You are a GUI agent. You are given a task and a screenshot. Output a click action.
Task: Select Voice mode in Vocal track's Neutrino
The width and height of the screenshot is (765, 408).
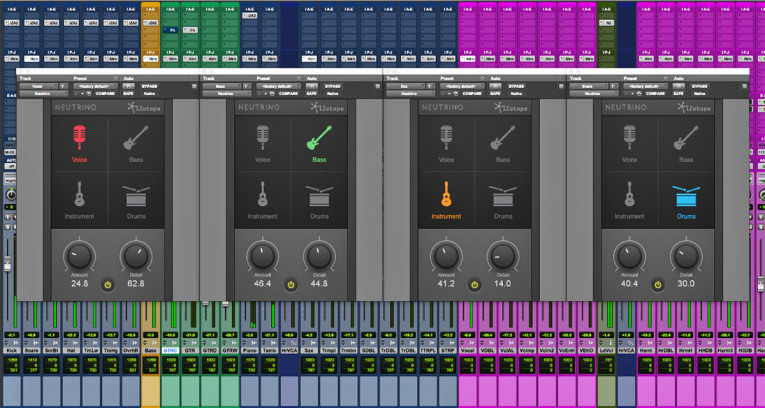coord(80,142)
